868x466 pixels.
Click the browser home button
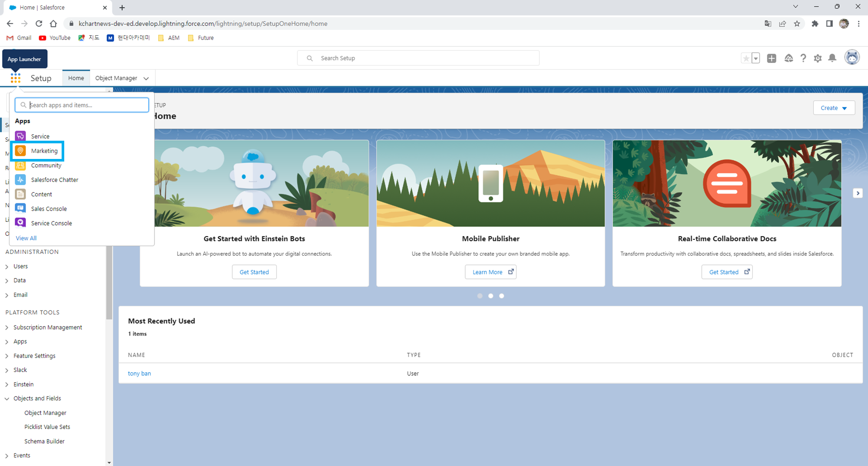[53, 23]
